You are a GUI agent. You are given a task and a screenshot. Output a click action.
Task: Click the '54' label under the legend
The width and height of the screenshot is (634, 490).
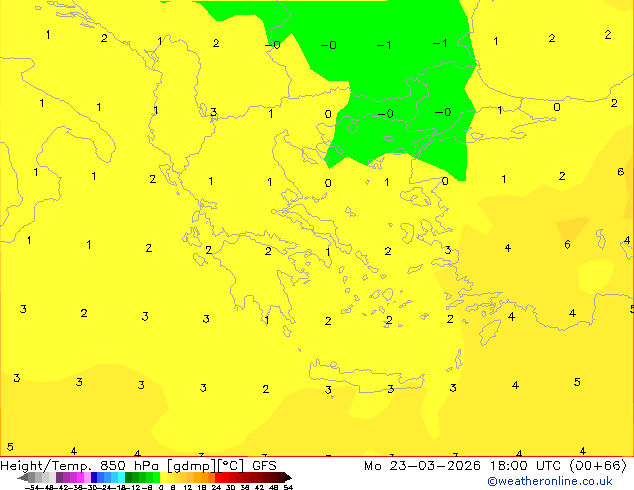pos(288,487)
